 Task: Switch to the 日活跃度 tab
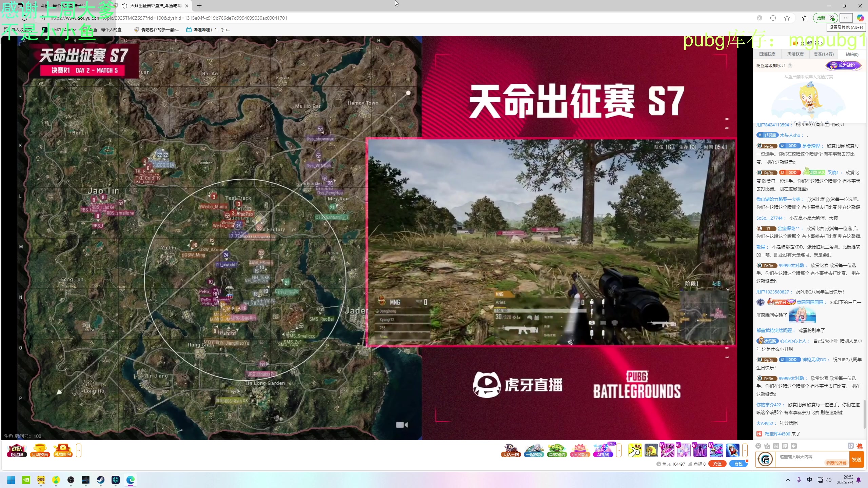pos(767,54)
